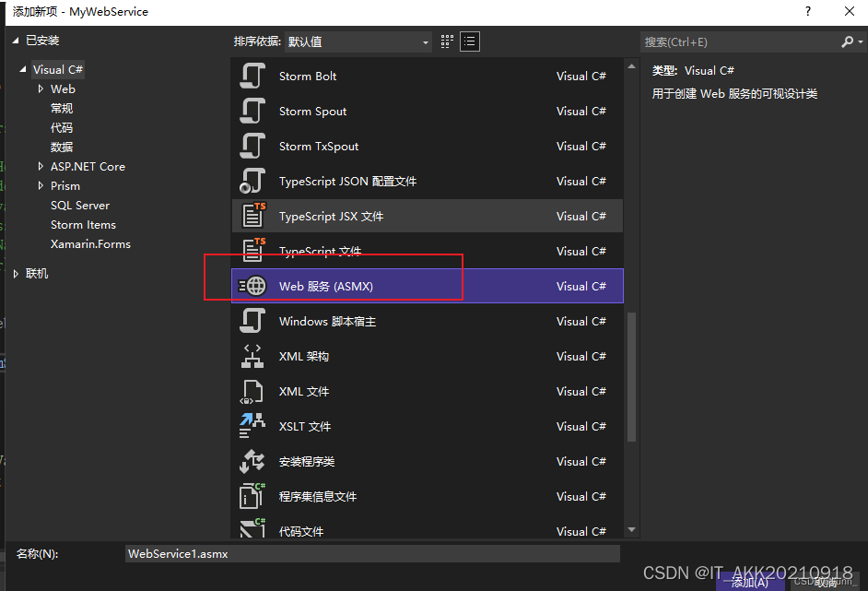The image size is (868, 591).
Task: Open the search options dropdown arrow
Action: click(861, 42)
